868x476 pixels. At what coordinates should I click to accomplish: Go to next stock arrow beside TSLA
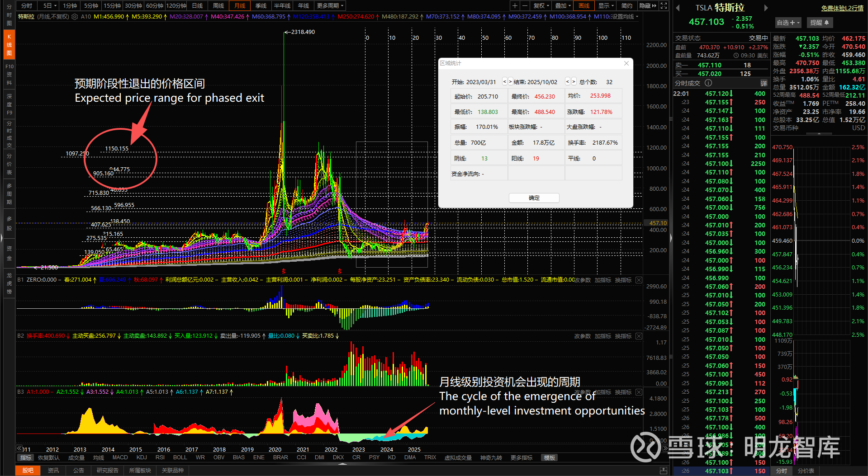pyautogui.click(x=766, y=8)
